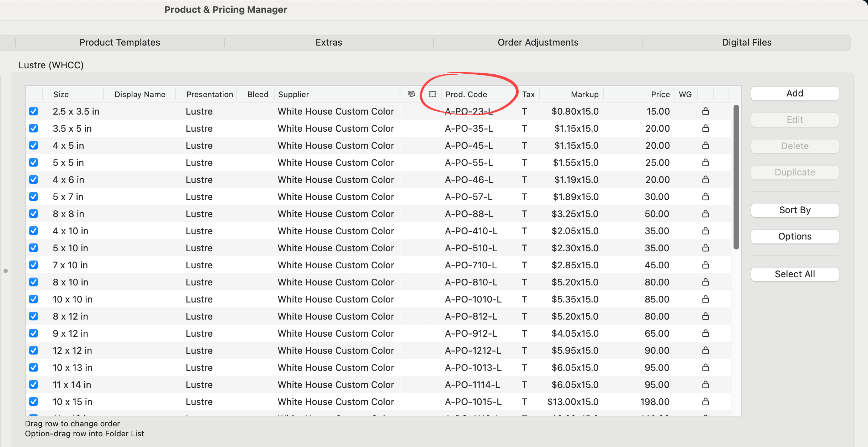
Task: Click the lock icon for 4 x 6 in
Action: pos(705,180)
